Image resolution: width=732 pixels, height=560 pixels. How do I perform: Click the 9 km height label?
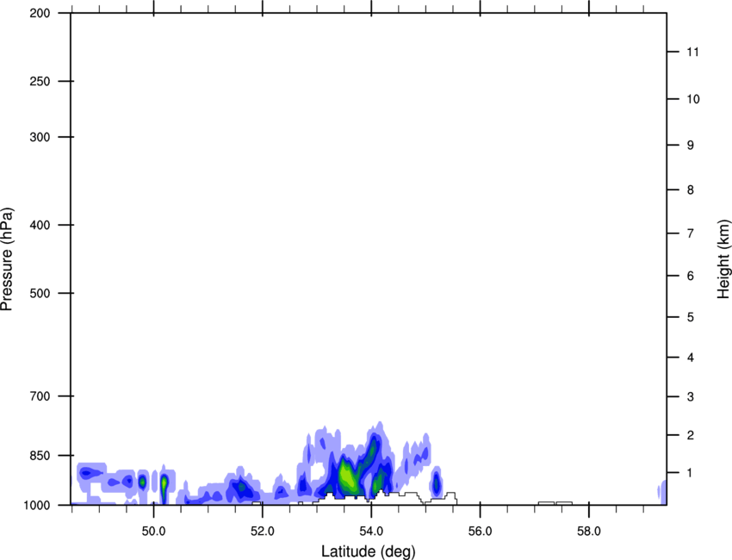point(691,146)
